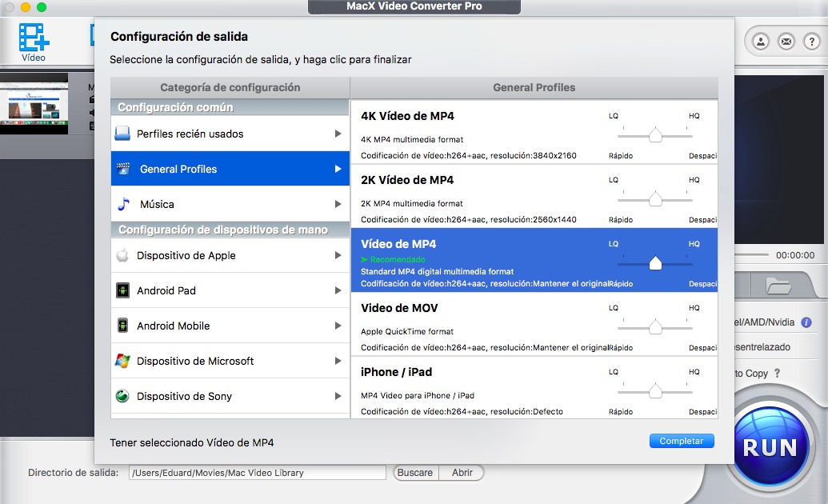Adjust the Video de MOV quality slider
The image size is (828, 504).
655,327
